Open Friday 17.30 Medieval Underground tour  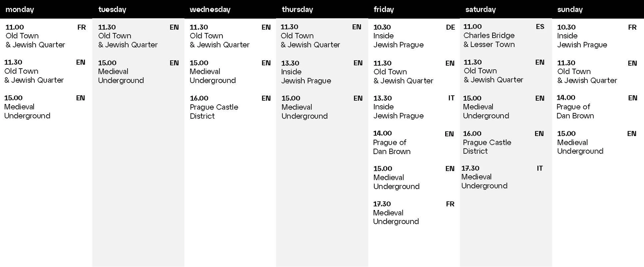(396, 213)
